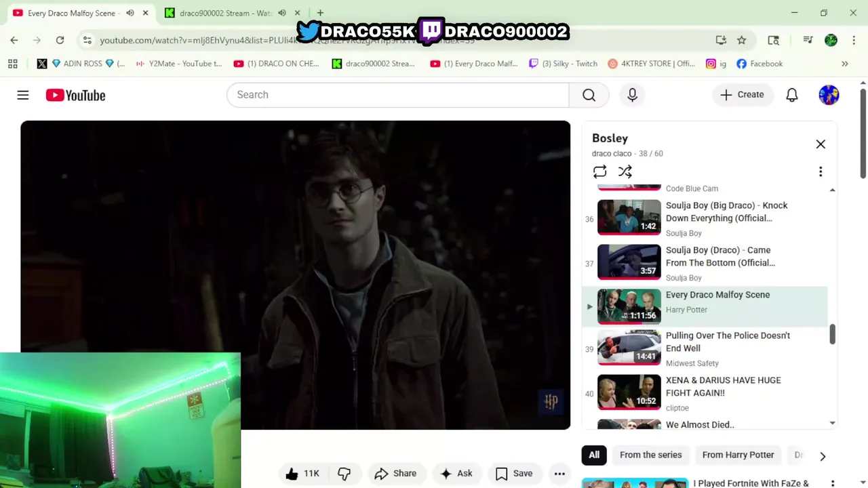Close the Bosley playlist panel
The height and width of the screenshot is (488, 868).
tap(821, 144)
